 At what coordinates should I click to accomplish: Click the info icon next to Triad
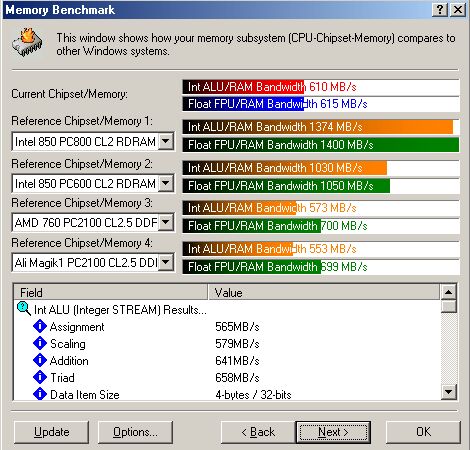[x=40, y=377]
